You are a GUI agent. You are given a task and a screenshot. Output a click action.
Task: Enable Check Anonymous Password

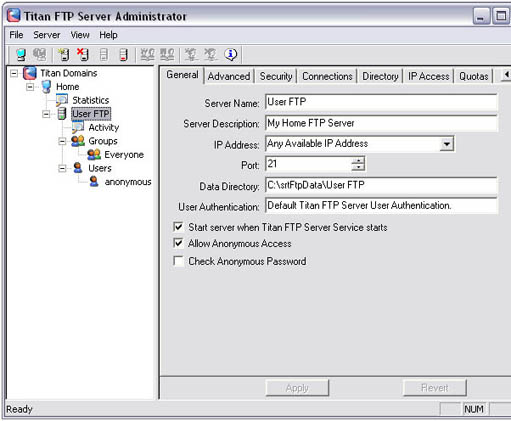(178, 261)
